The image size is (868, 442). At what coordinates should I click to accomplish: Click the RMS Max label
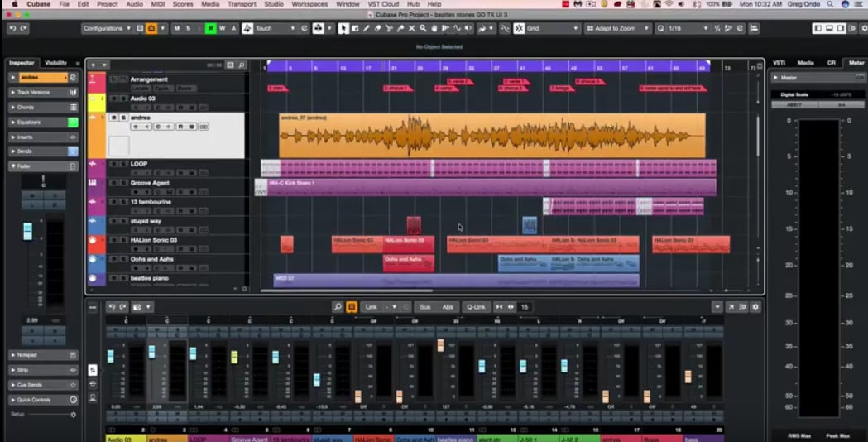(x=798, y=436)
